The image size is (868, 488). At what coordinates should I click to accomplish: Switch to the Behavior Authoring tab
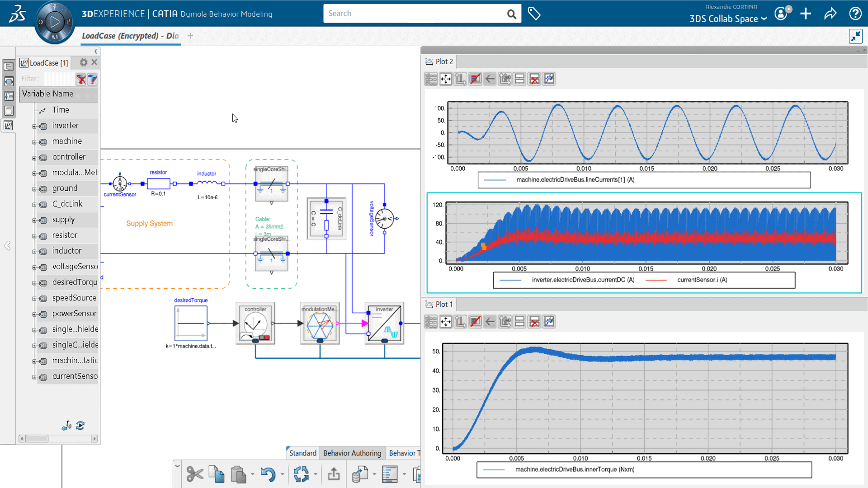[352, 453]
